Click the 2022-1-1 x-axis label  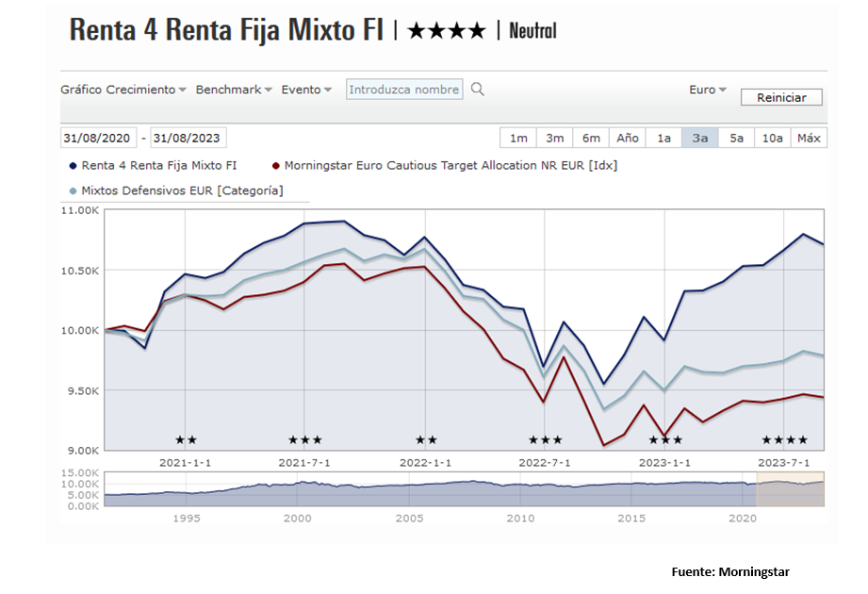(426, 463)
